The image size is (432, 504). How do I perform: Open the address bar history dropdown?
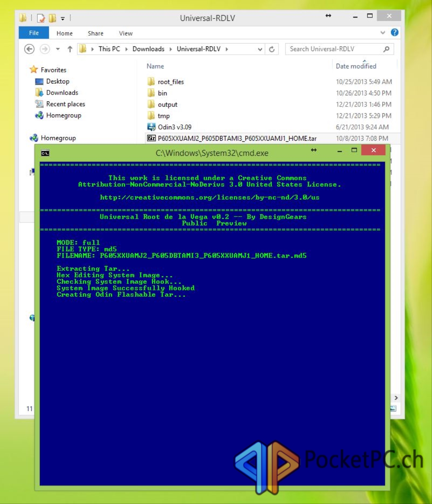pyautogui.click(x=260, y=49)
